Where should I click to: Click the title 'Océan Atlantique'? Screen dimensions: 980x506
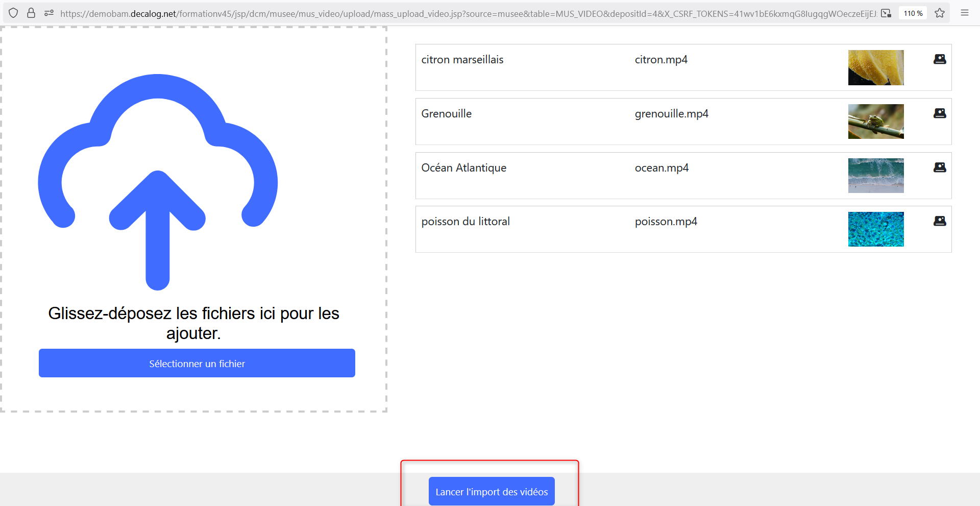click(464, 168)
